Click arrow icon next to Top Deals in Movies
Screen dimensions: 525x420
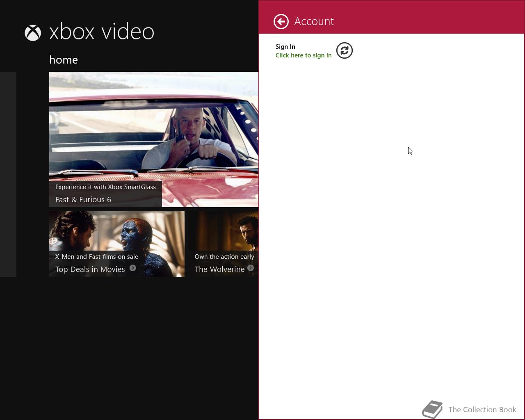pos(132,268)
